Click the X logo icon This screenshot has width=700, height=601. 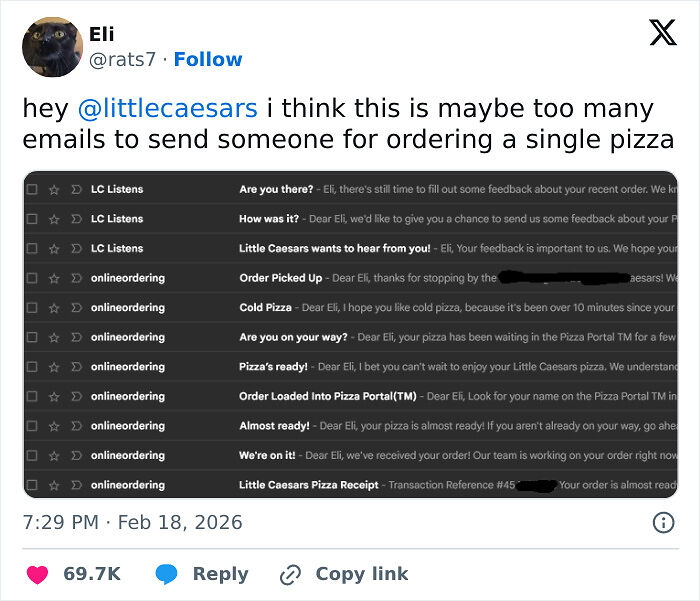(662, 32)
